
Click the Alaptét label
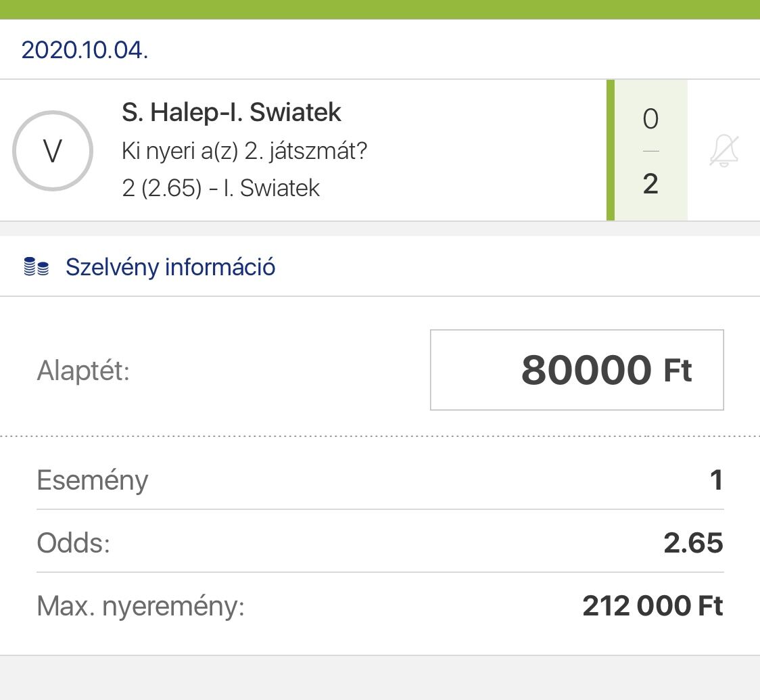[x=82, y=371]
